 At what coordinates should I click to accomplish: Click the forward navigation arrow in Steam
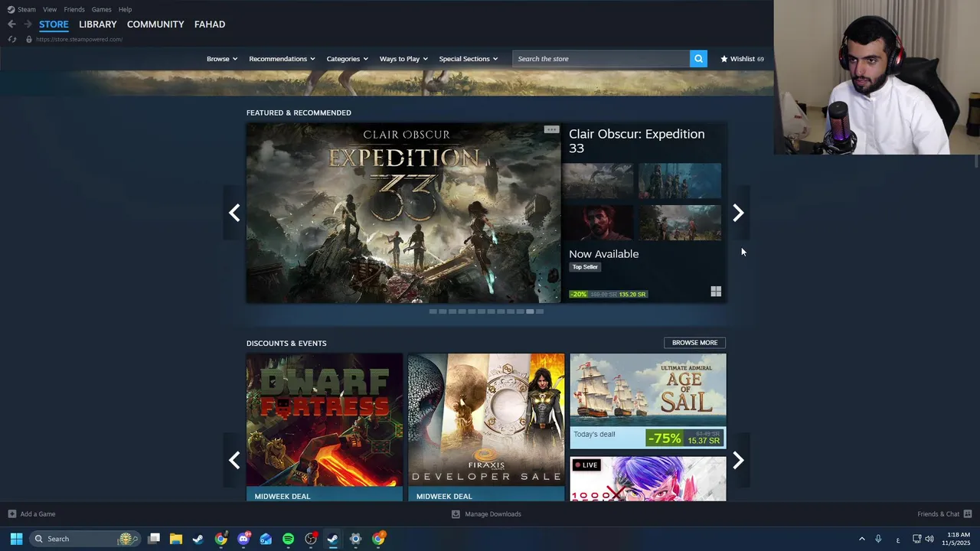click(x=28, y=24)
